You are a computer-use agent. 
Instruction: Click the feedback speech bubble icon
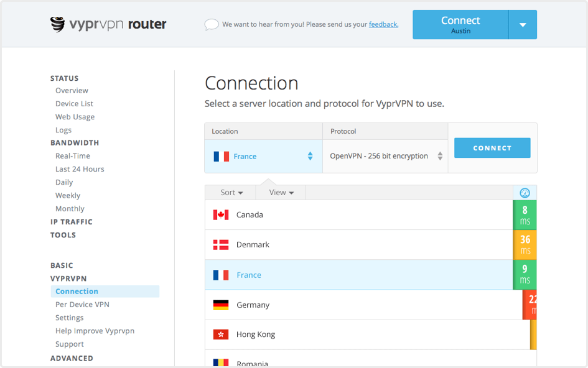(x=212, y=24)
